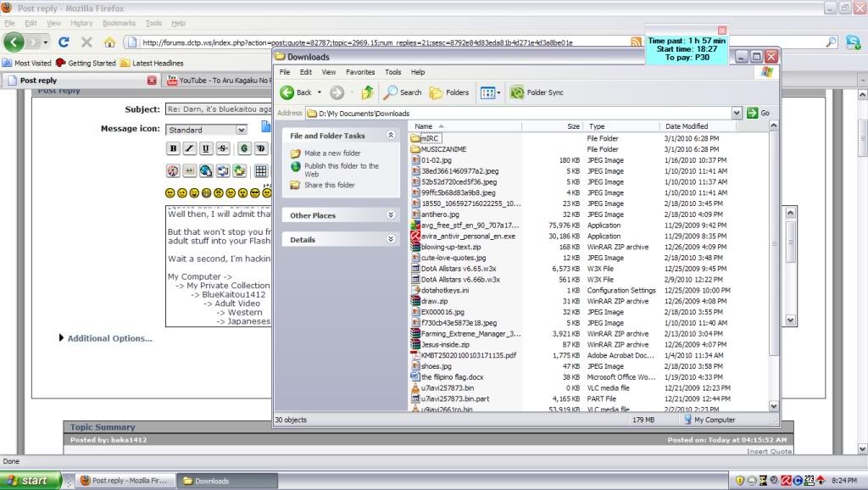
Task: Open the Favorites menu in Downloads window
Action: click(x=360, y=72)
